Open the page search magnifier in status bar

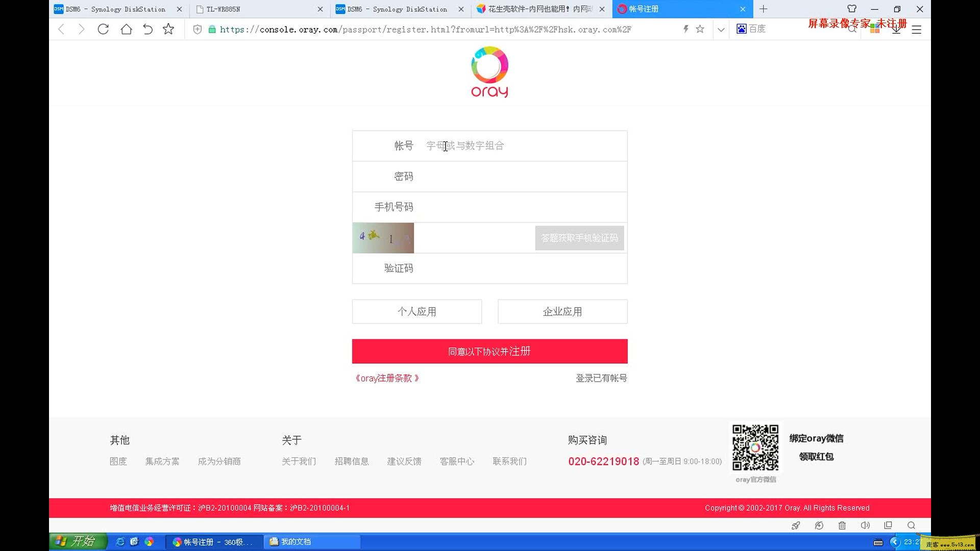911,525
